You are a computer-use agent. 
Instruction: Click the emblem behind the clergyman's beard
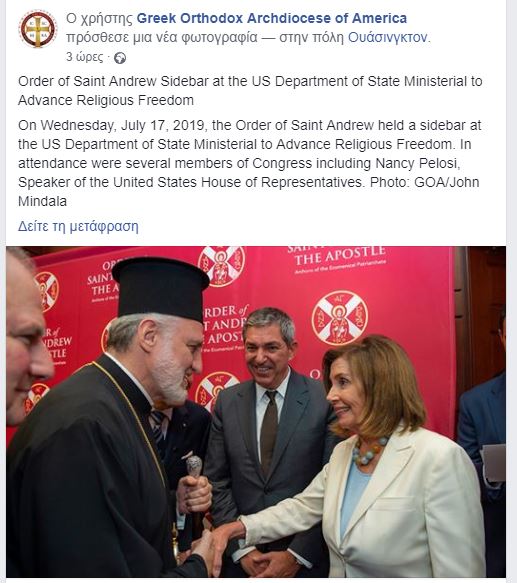point(215,390)
